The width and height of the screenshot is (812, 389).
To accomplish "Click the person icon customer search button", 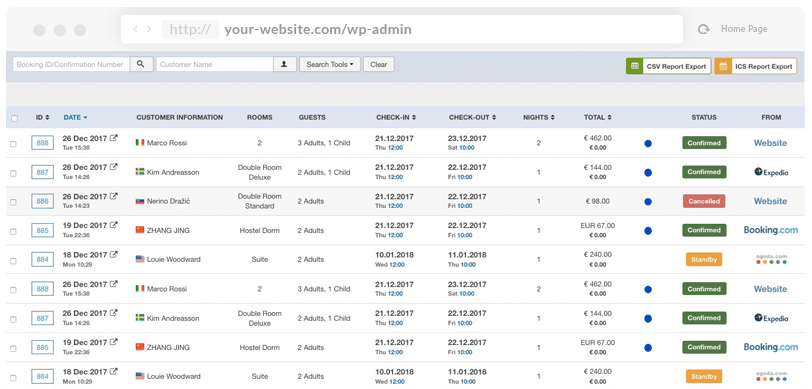I will pos(284,64).
